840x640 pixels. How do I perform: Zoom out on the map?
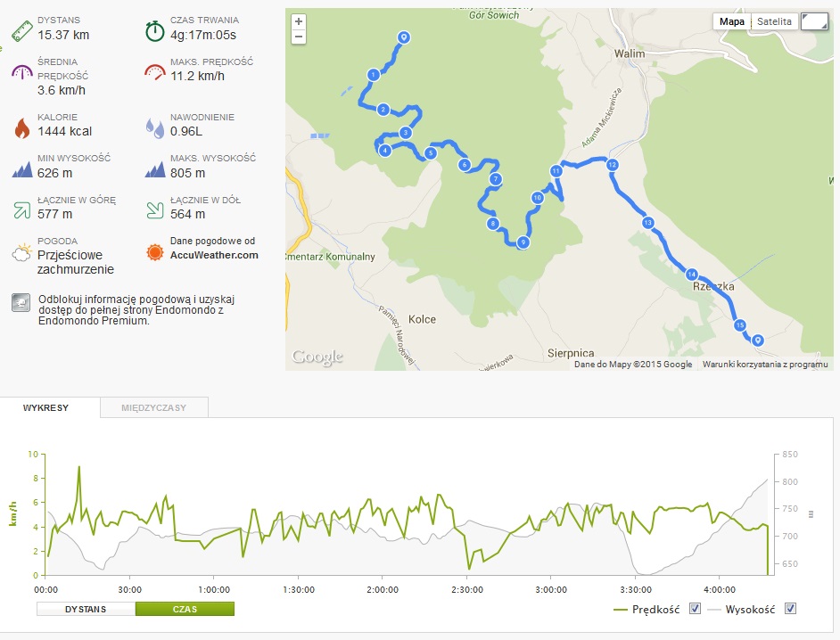[299, 37]
